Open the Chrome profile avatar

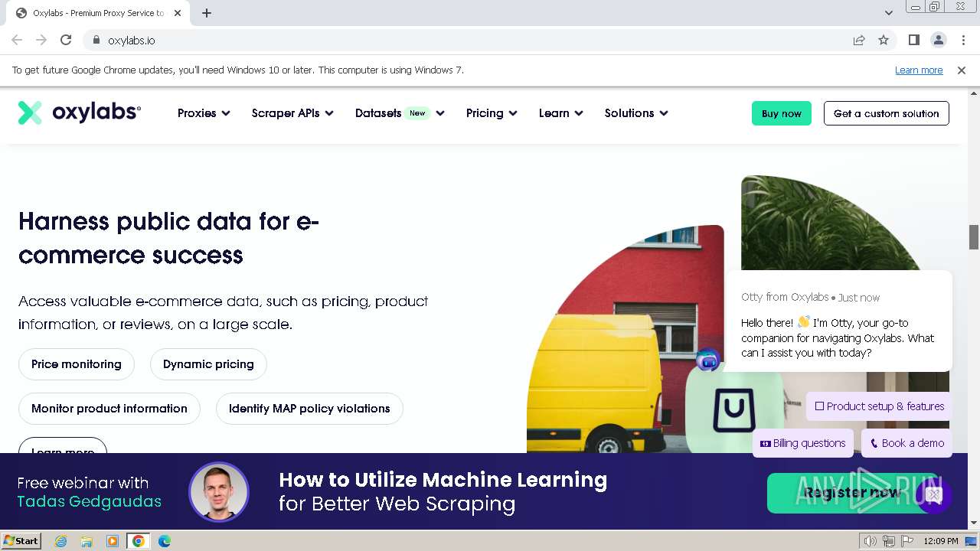coord(939,40)
